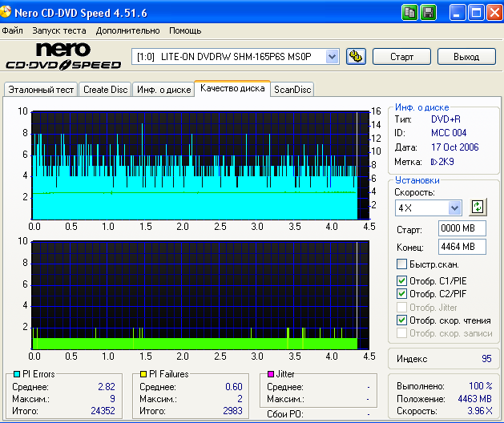Click the drive options icon beside drive selector
The width and height of the screenshot is (504, 423).
(x=357, y=57)
